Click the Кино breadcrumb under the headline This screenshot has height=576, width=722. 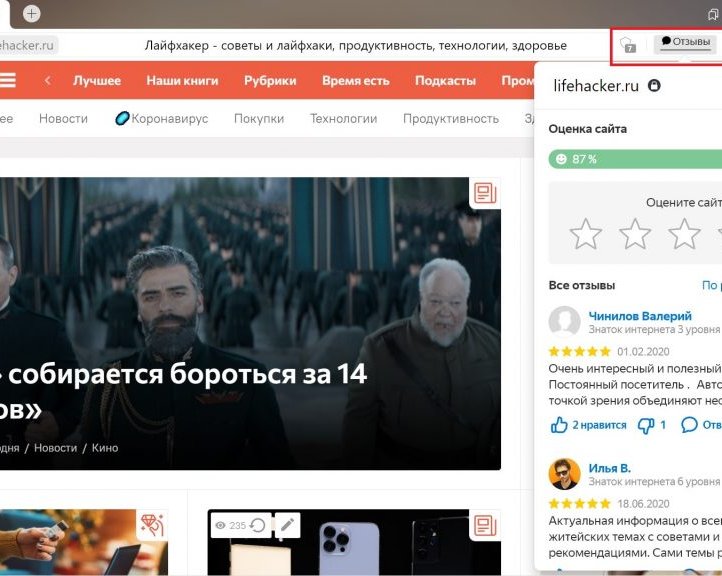click(105, 448)
